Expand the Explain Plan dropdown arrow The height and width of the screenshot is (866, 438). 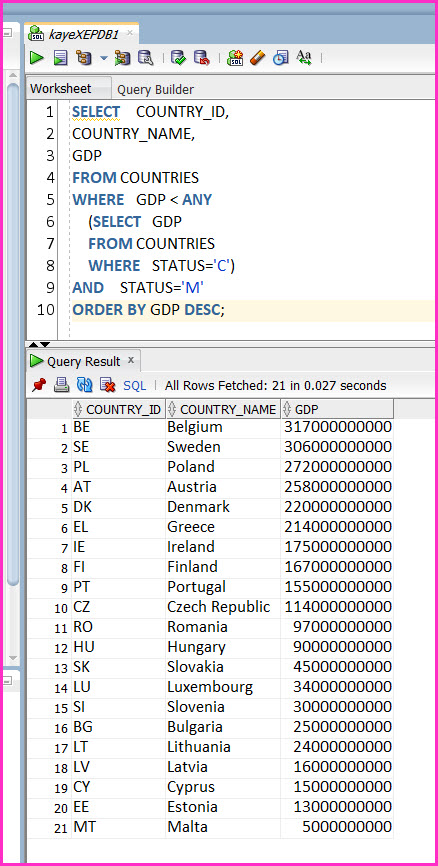(103, 58)
